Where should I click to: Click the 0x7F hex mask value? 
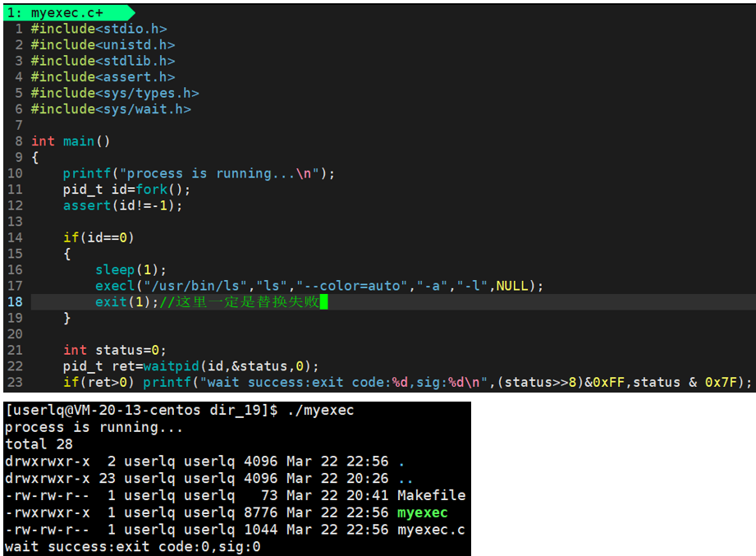(721, 383)
